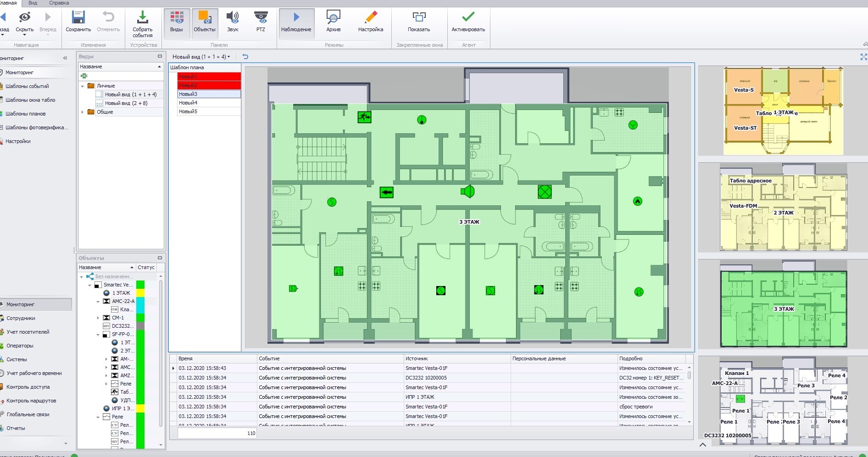Open Глобальные связи section

pyautogui.click(x=28, y=414)
